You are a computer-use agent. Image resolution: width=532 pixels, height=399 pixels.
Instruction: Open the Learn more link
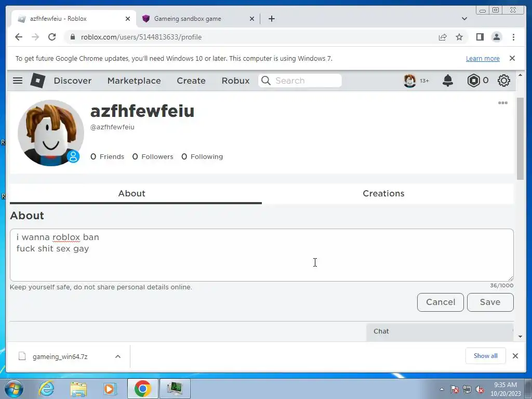[483, 58]
